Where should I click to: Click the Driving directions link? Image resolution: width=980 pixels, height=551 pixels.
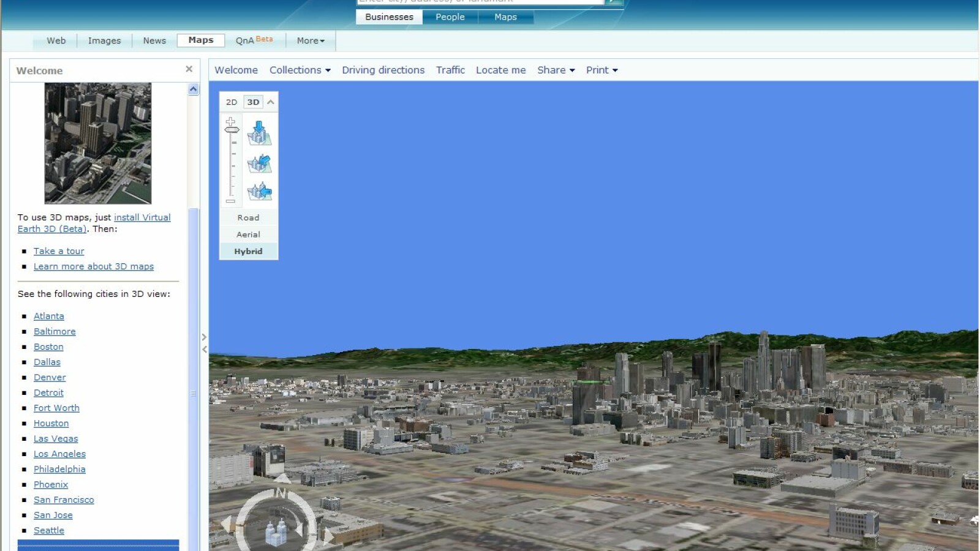383,70
